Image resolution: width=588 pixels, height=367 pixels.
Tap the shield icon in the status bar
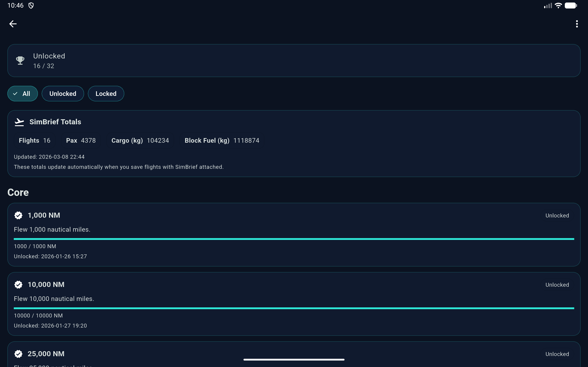pos(31,5)
